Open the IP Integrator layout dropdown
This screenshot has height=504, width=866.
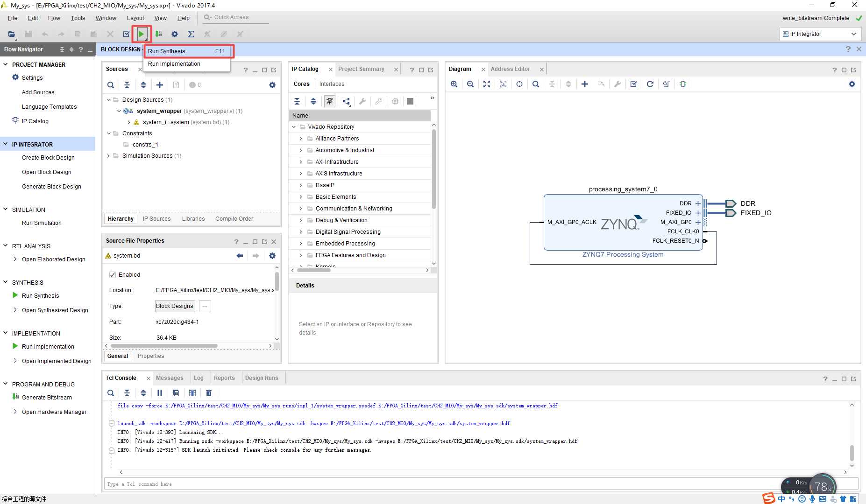(x=819, y=34)
